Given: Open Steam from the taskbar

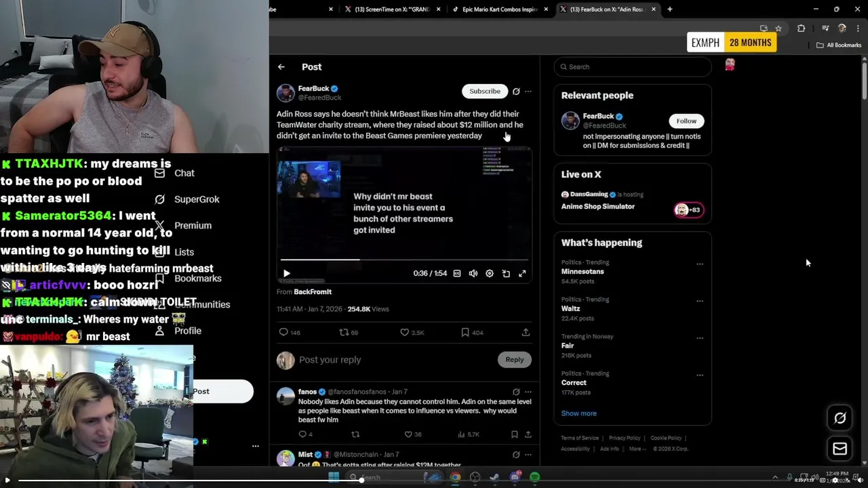Looking at the screenshot, I should click(494, 477).
